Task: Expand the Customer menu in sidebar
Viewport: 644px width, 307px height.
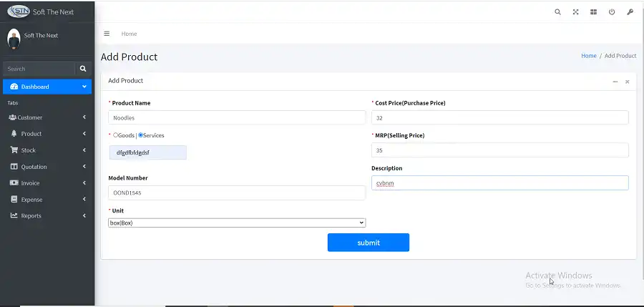Action: point(47,117)
